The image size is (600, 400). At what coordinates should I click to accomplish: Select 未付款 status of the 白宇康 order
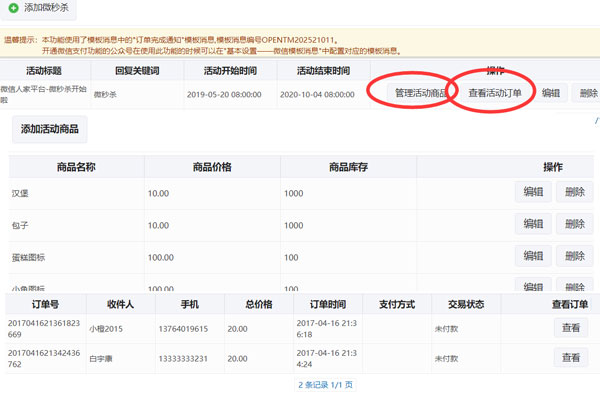pyautogui.click(x=446, y=359)
